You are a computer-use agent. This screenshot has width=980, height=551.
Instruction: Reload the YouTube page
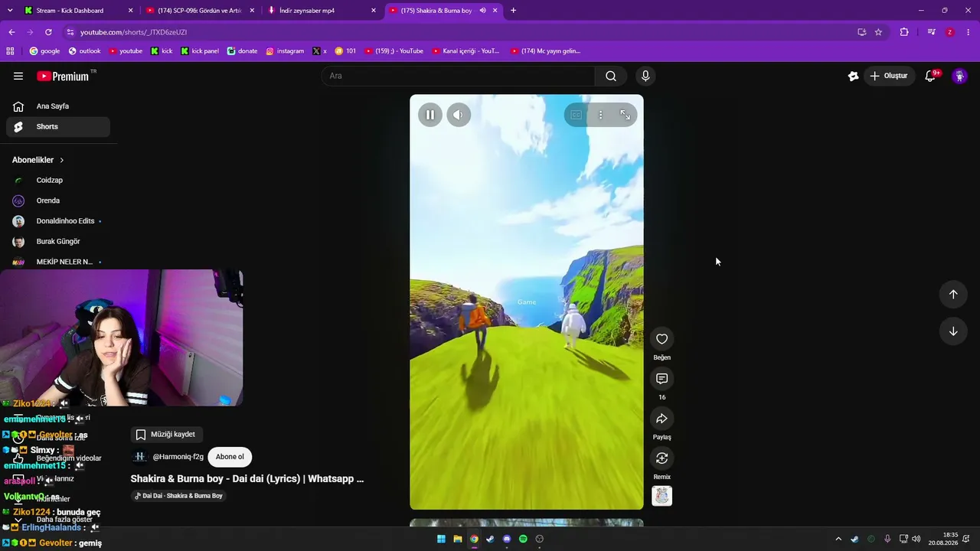point(48,32)
